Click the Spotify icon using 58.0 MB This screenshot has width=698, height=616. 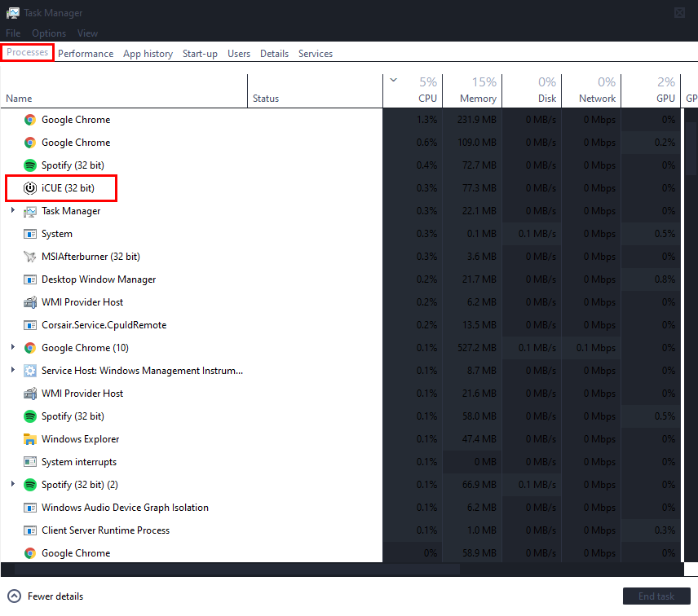pyautogui.click(x=30, y=416)
